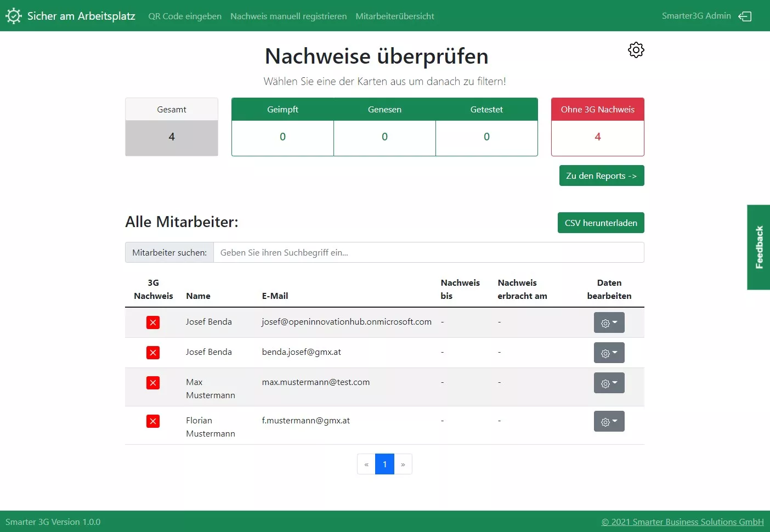Open the Mitarbeiterübersicht menu item
Screen dimensions: 770x532
[x=395, y=16]
